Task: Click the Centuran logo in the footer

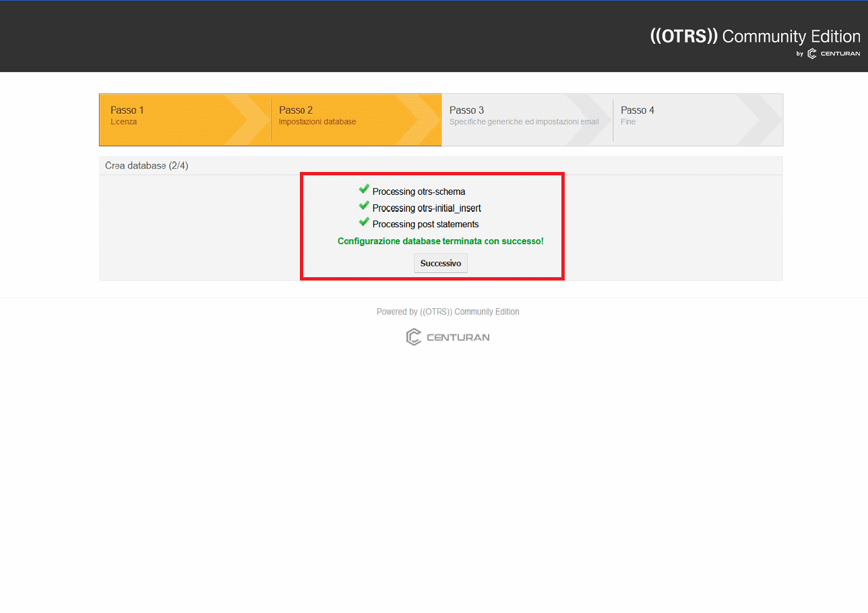Action: point(448,337)
